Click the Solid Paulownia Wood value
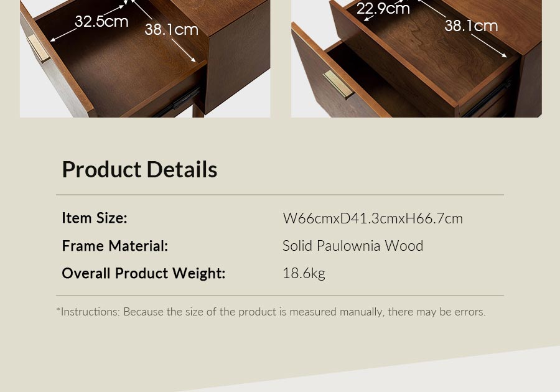 click(353, 246)
